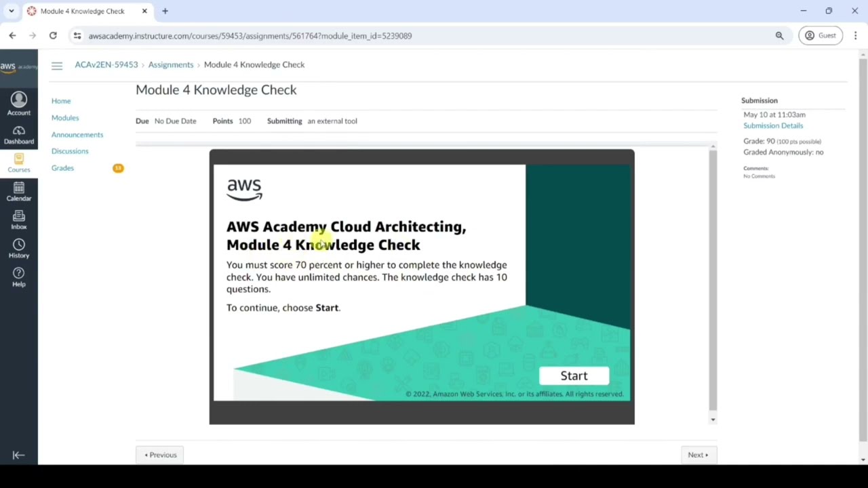
Task: Click the embedded frame scrollbar thumb
Action: point(713,279)
